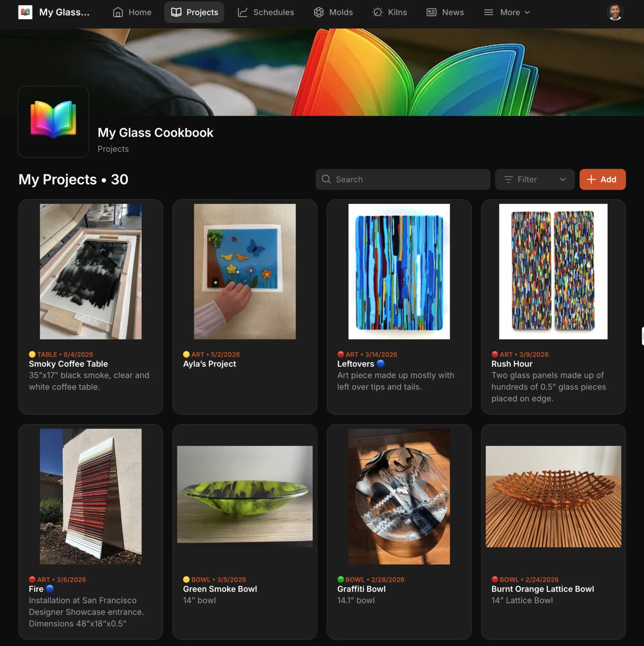Click the Smoky Coffee Table title
644x646 pixels.
point(68,364)
